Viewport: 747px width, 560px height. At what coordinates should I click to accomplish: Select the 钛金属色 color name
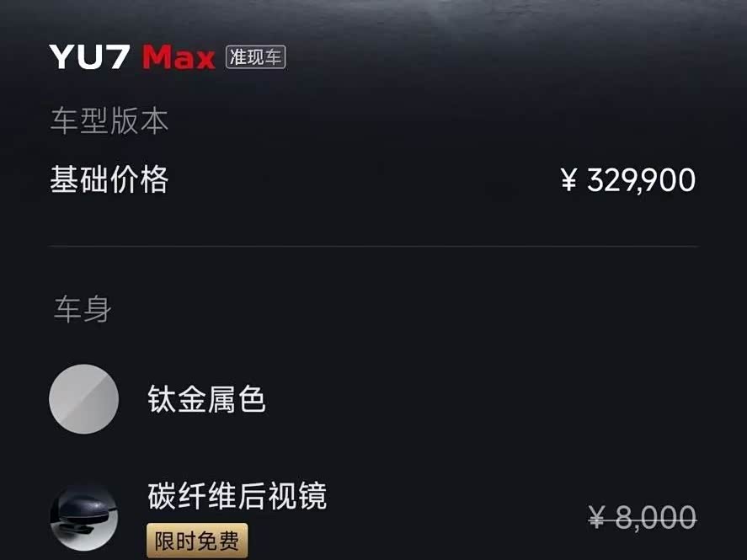[207, 399]
